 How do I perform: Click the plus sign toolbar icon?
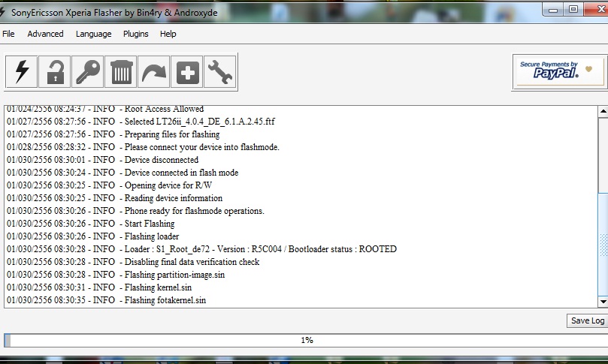pos(187,71)
